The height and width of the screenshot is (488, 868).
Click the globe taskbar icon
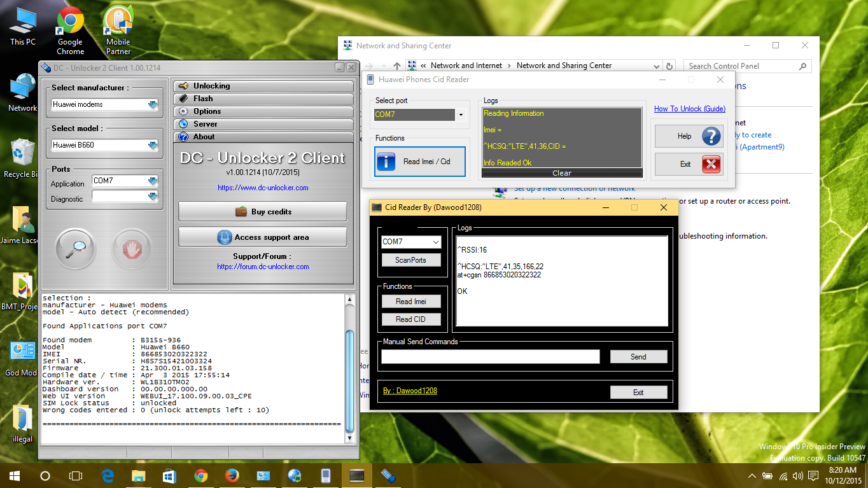(294, 475)
